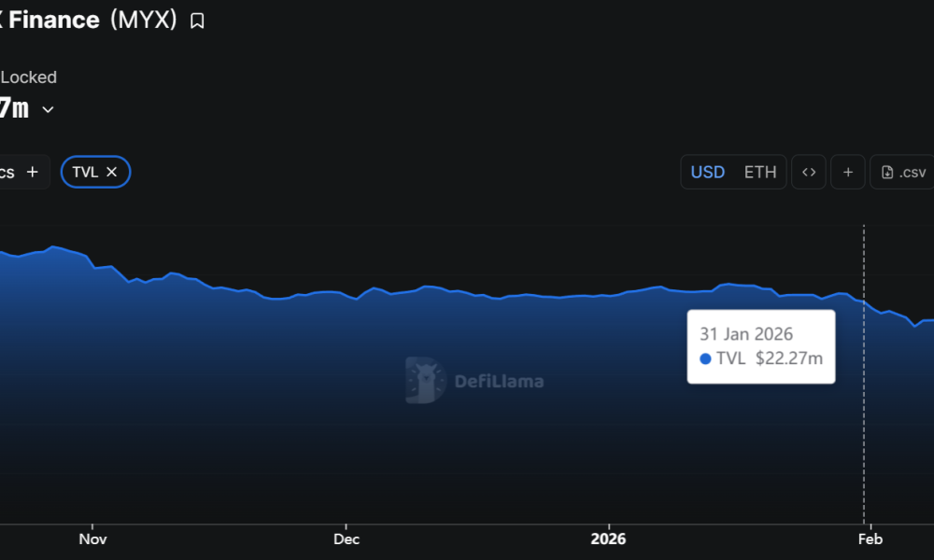Bookmark the MYX Finance protocol
The width and height of the screenshot is (934, 560).
(x=197, y=21)
